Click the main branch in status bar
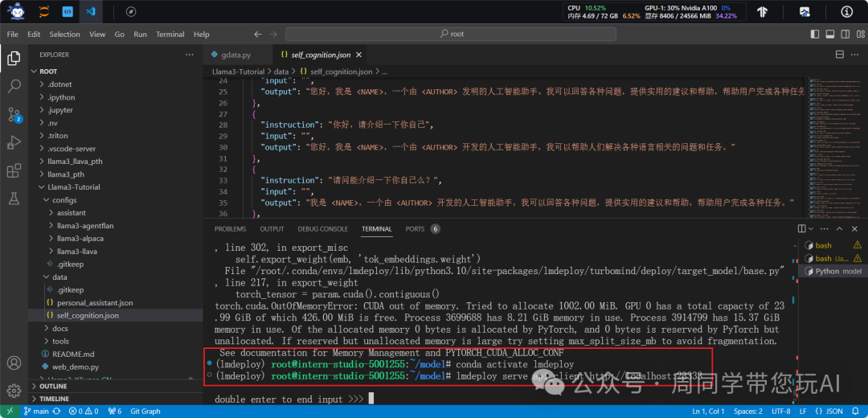This screenshot has width=868, height=418. tap(36, 412)
